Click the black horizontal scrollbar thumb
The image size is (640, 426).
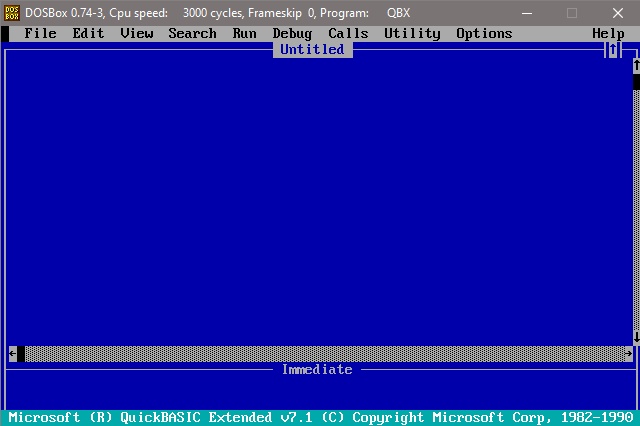pos(21,353)
